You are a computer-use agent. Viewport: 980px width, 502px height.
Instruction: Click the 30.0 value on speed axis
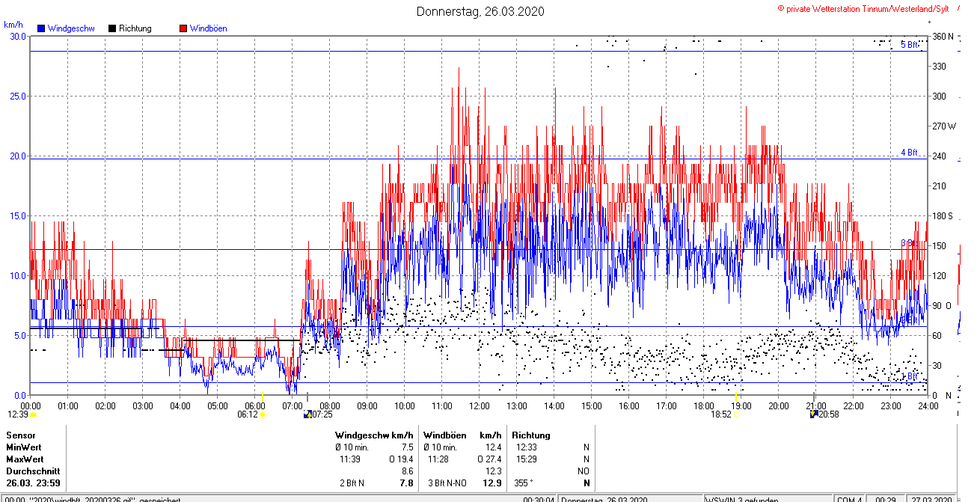click(16, 36)
